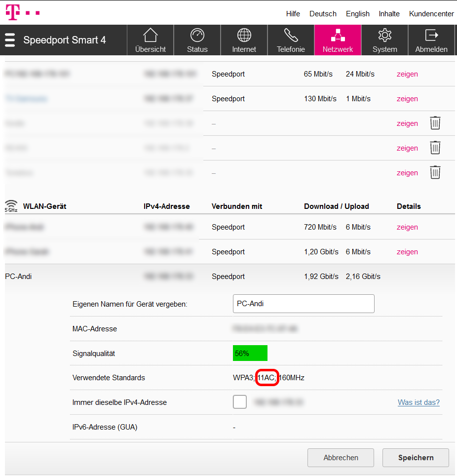Open the System settings tab
This screenshot has height=476, width=457.
coord(385,40)
